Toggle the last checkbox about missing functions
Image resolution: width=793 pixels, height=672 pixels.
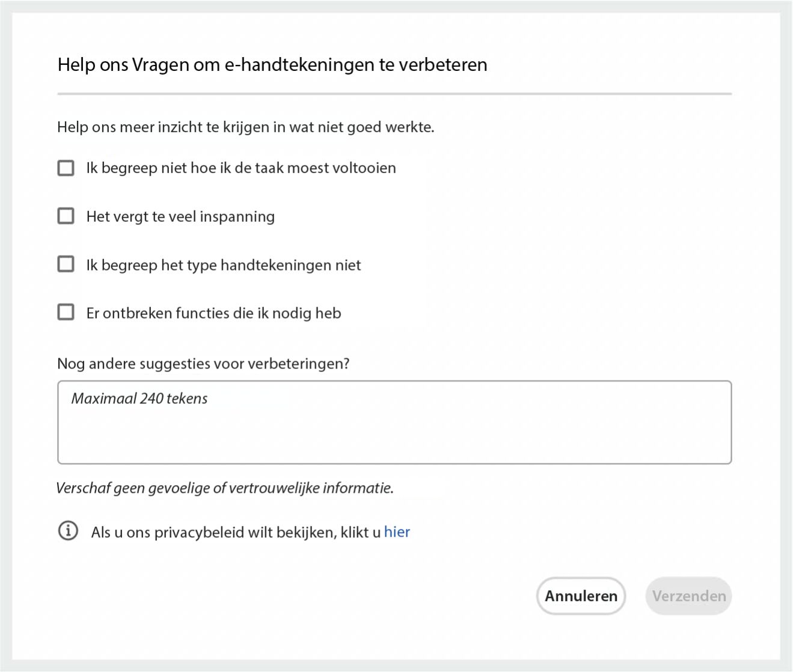pos(66,311)
